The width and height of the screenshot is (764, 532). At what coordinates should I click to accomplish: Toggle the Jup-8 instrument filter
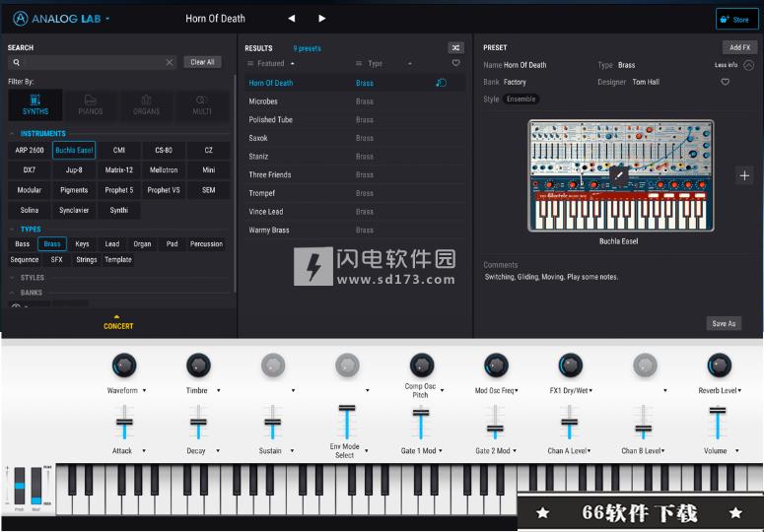tap(74, 169)
